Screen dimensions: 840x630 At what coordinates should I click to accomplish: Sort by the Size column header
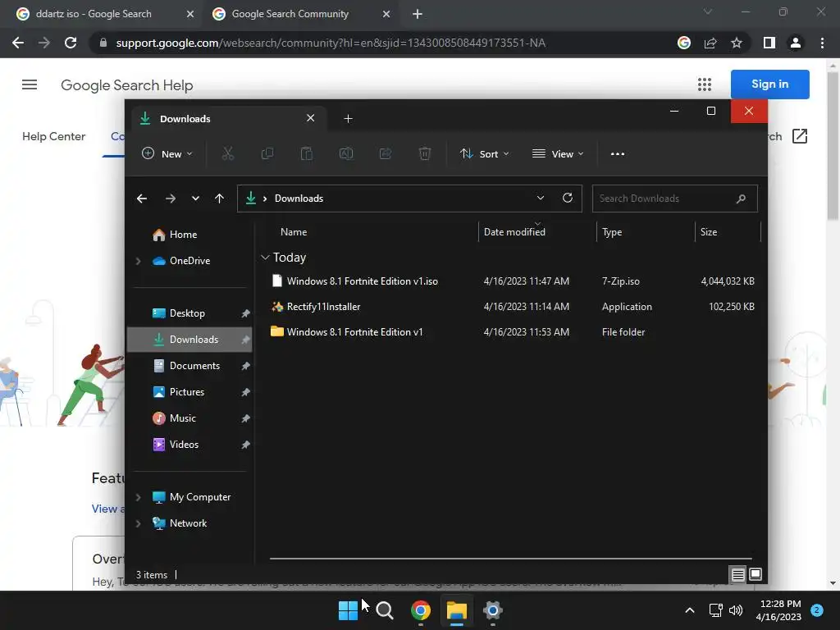[709, 232]
